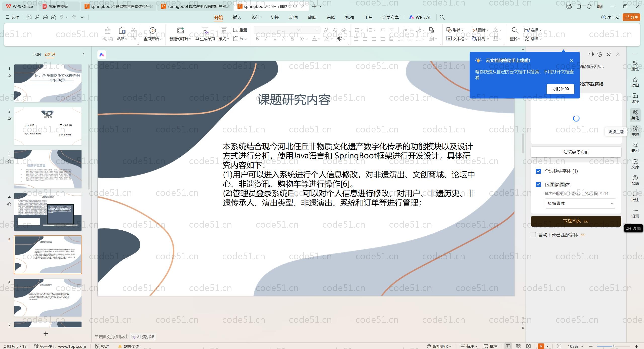Click the zoom slider in status bar
The width and height of the screenshot is (644, 349).
coord(613,346)
